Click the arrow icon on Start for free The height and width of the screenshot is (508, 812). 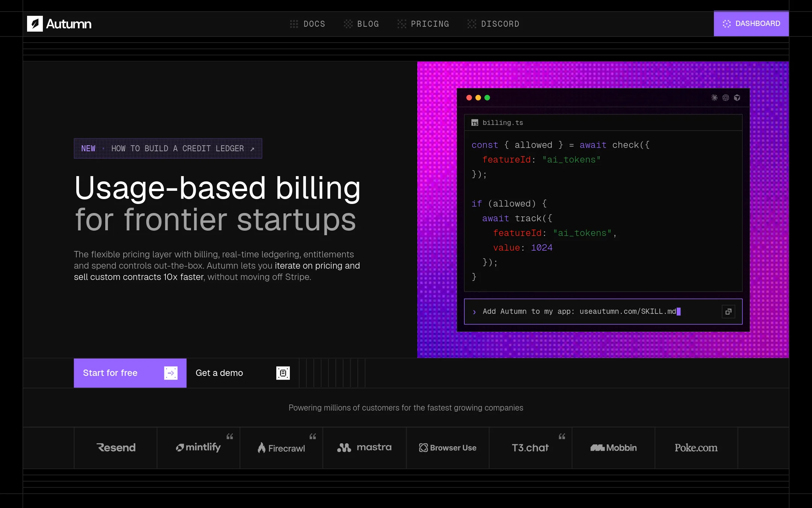(x=171, y=373)
